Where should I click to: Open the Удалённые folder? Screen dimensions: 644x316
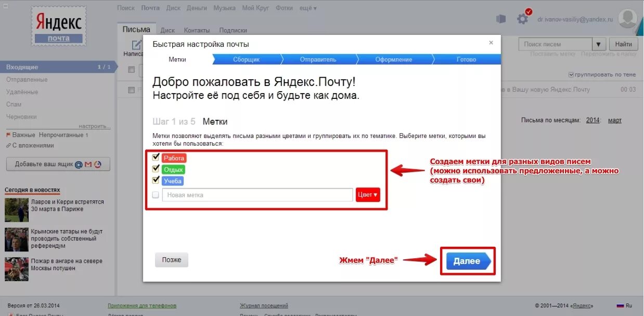pos(22,92)
